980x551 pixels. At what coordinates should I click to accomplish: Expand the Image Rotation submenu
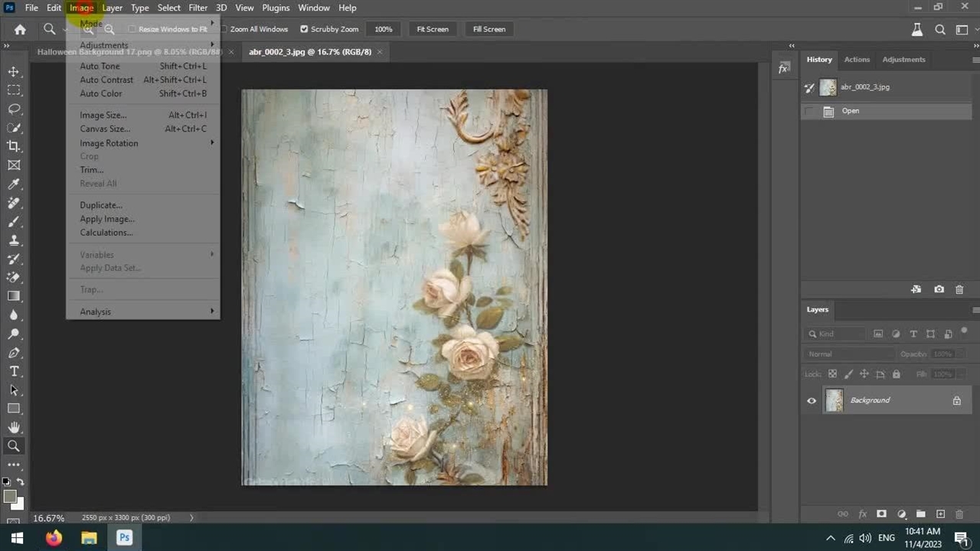(109, 143)
